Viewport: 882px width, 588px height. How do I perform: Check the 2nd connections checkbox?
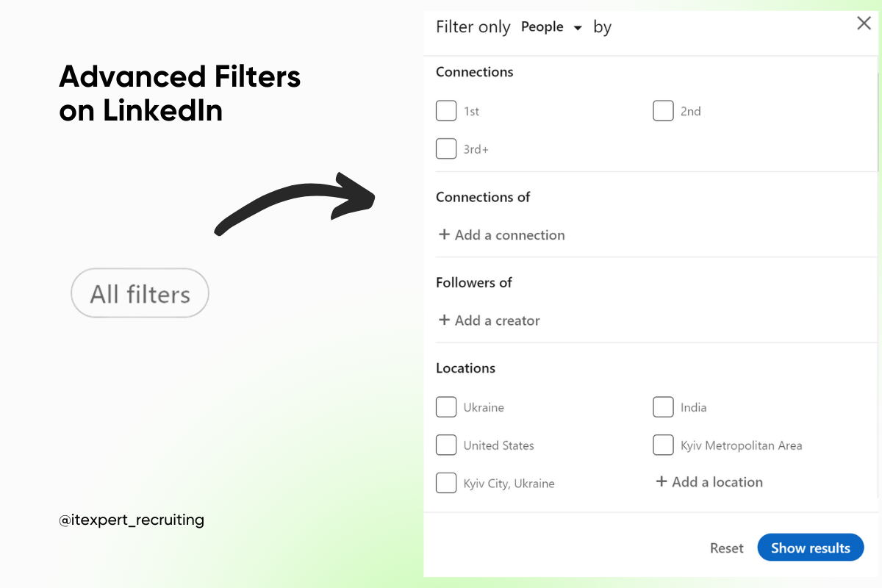pos(663,110)
